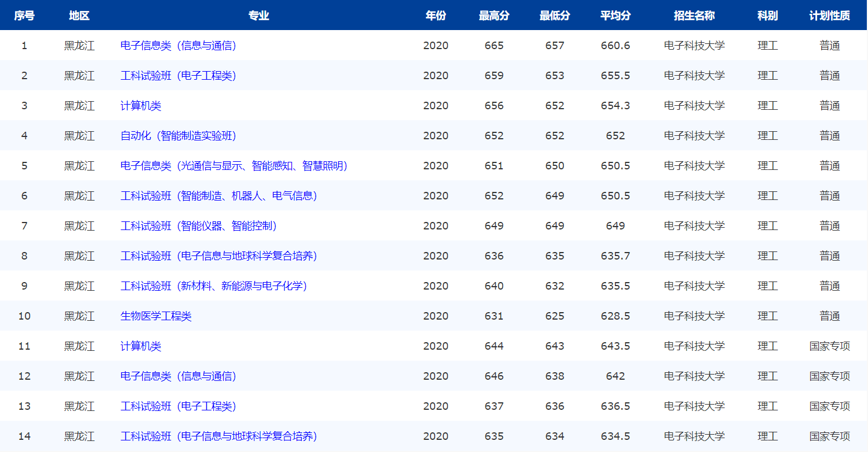Select the lowest score 638
The height and width of the screenshot is (452, 868).
[555, 376]
